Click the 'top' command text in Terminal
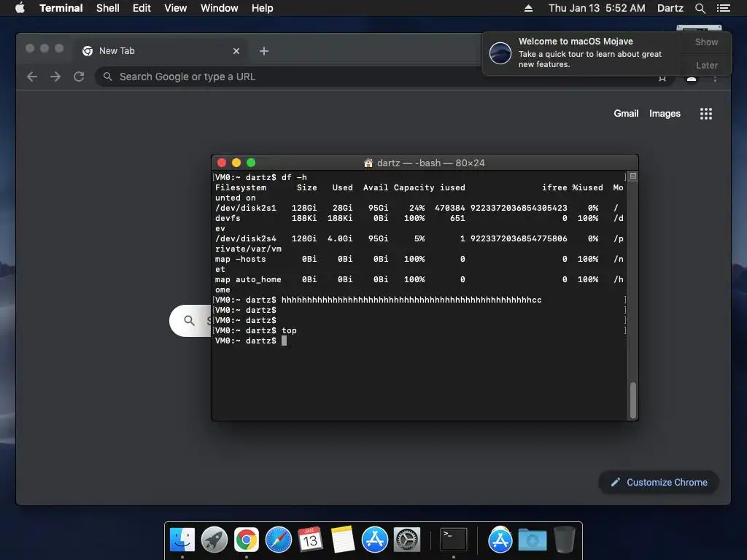This screenshot has width=747, height=560. coord(289,330)
